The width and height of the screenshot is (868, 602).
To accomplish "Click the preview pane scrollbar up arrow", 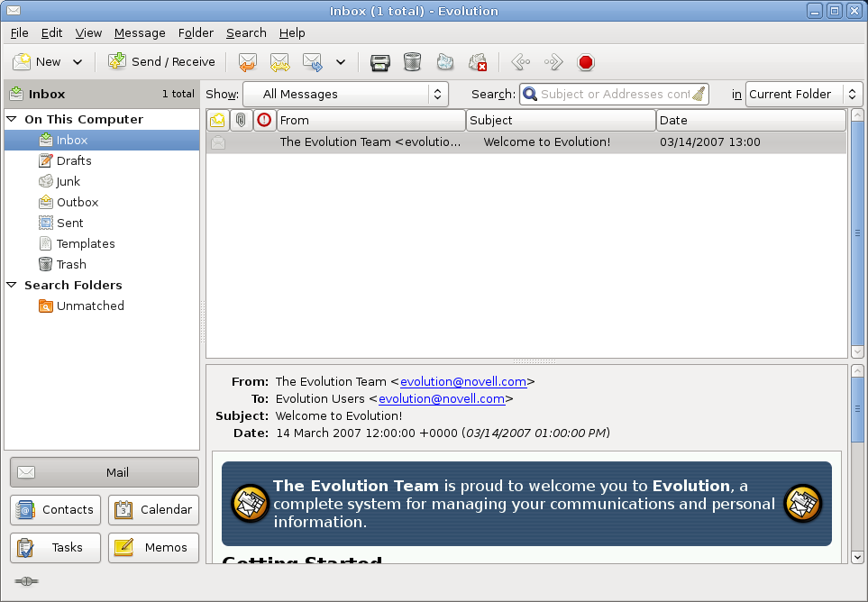I will coord(857,371).
